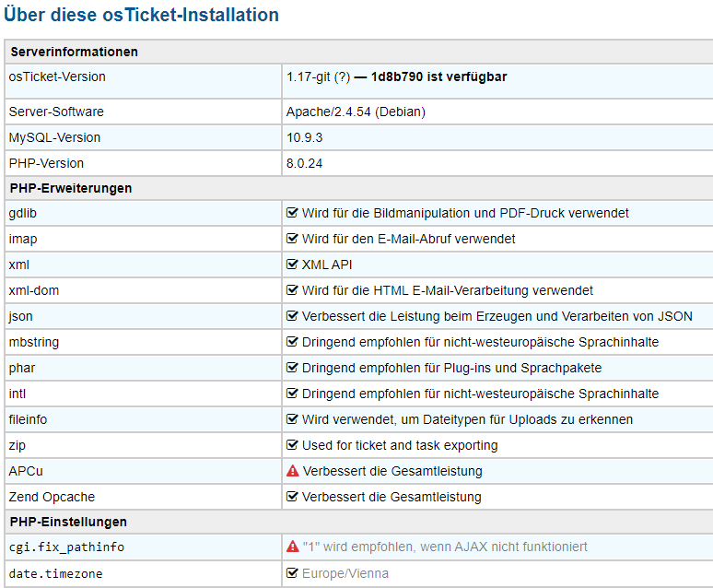This screenshot has height=588, width=713.
Task: Click the zip extension check icon
Action: click(x=293, y=445)
